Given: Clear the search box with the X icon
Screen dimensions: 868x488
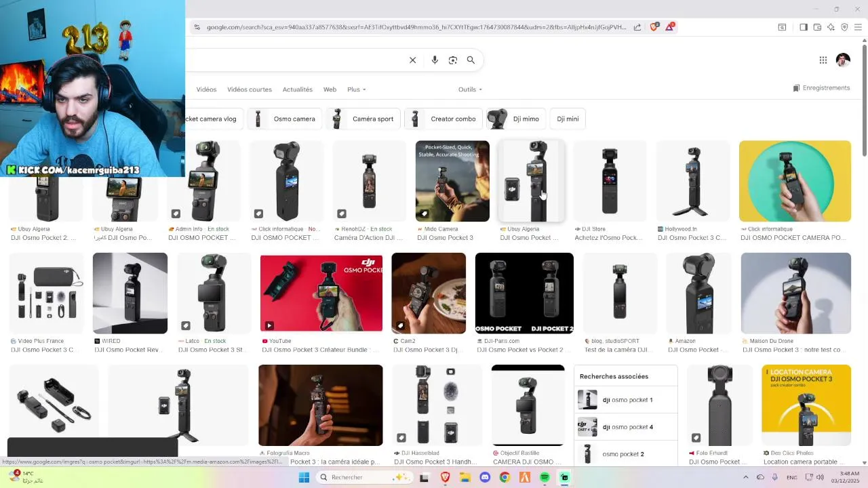Looking at the screenshot, I should pos(412,60).
